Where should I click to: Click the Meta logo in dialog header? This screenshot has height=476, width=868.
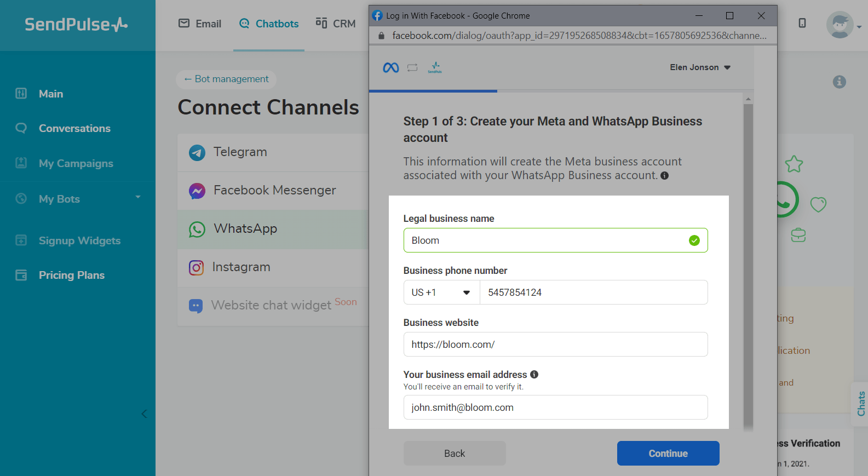[x=391, y=67]
